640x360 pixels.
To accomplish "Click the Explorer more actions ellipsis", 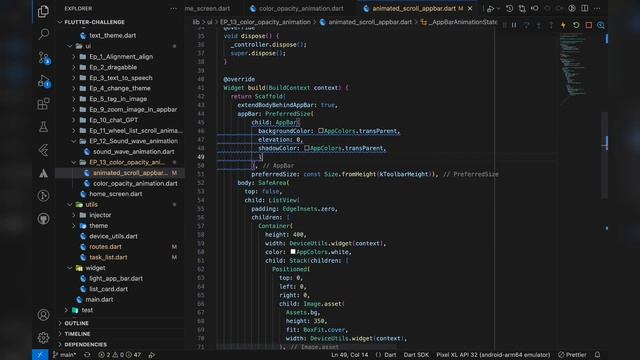I will point(173,9).
